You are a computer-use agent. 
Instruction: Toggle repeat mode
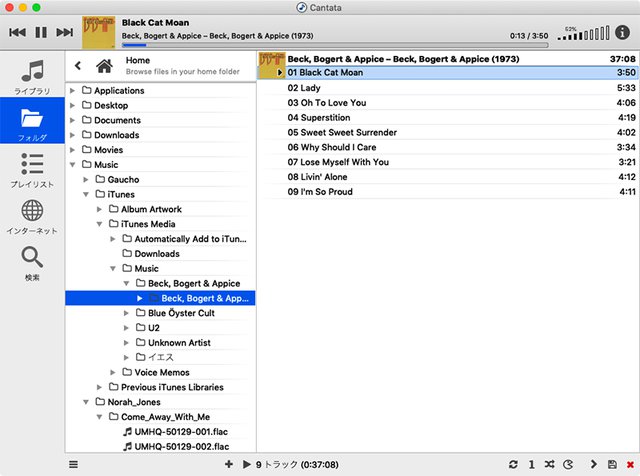[513, 464]
